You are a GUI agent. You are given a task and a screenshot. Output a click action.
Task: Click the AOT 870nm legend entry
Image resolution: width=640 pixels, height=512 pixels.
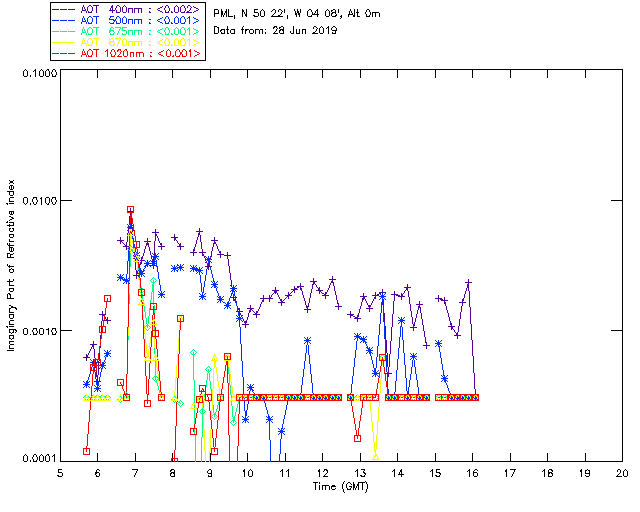coord(127,42)
